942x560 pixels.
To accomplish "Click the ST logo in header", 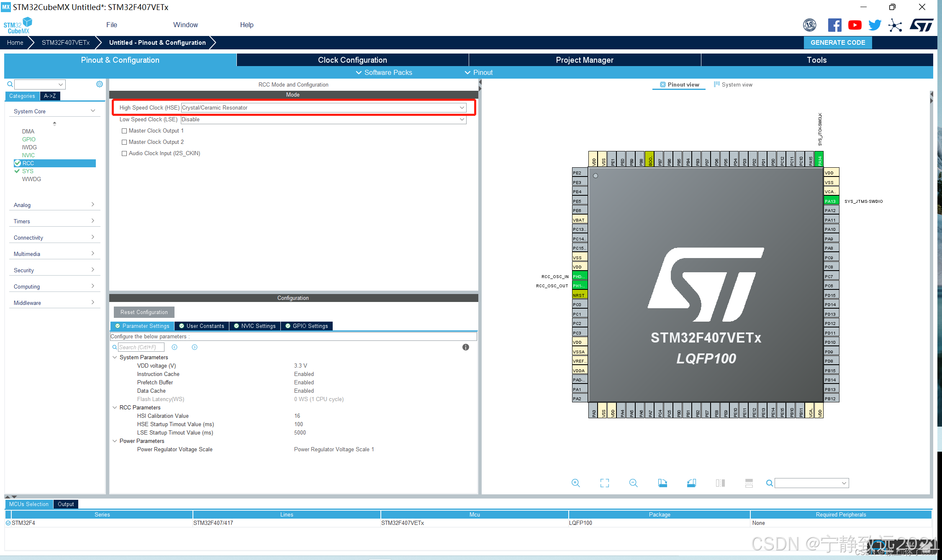I will click(x=921, y=25).
